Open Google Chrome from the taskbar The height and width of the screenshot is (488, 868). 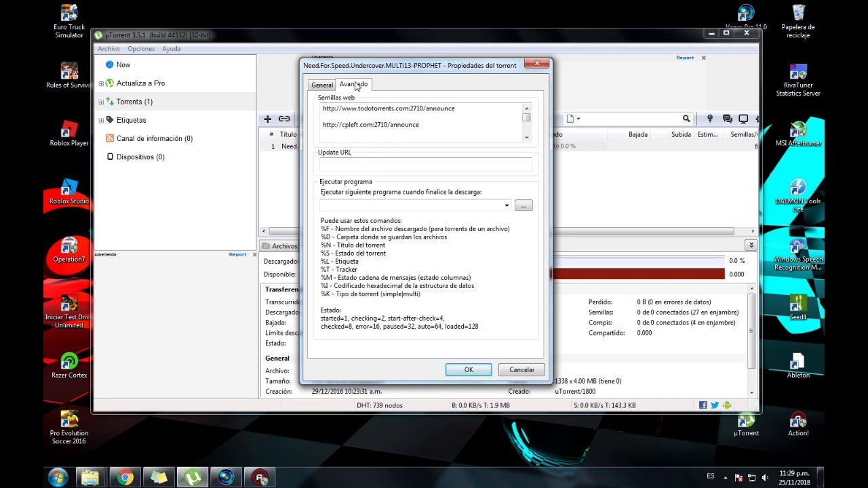pyautogui.click(x=125, y=477)
